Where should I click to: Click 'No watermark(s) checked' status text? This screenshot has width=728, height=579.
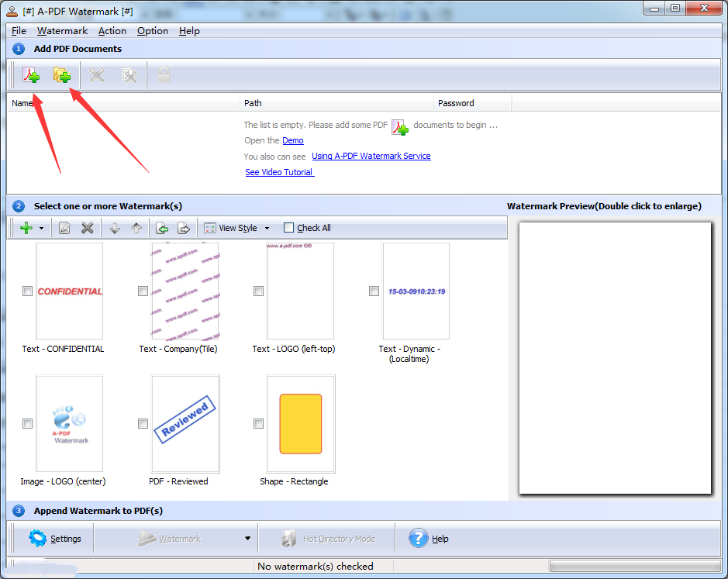click(x=316, y=567)
